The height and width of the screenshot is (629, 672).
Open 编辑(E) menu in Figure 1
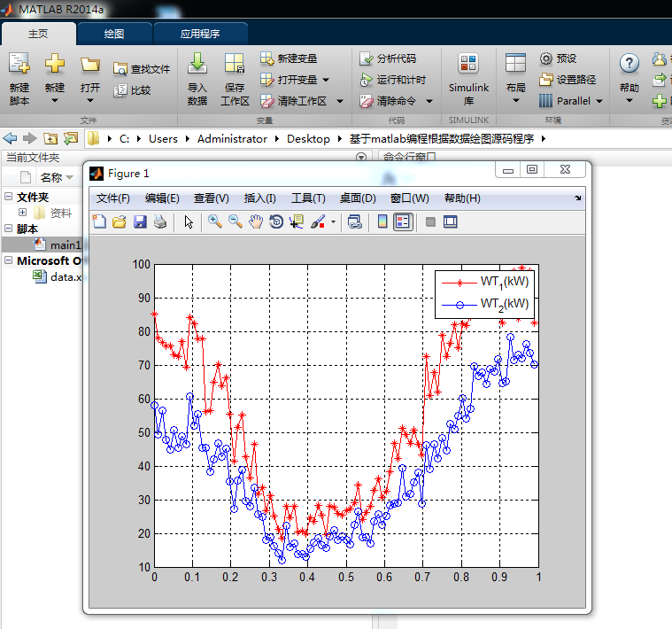[x=162, y=198]
